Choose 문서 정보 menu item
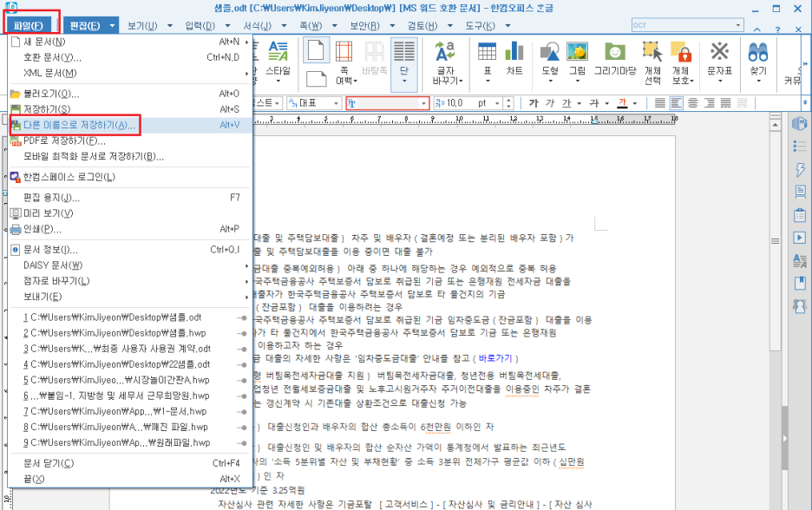 click(x=129, y=250)
